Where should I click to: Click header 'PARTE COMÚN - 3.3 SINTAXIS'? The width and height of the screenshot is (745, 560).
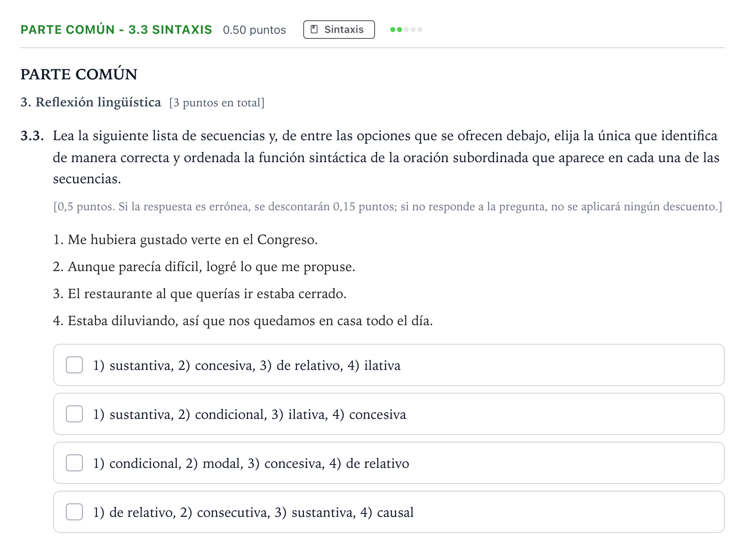[116, 30]
